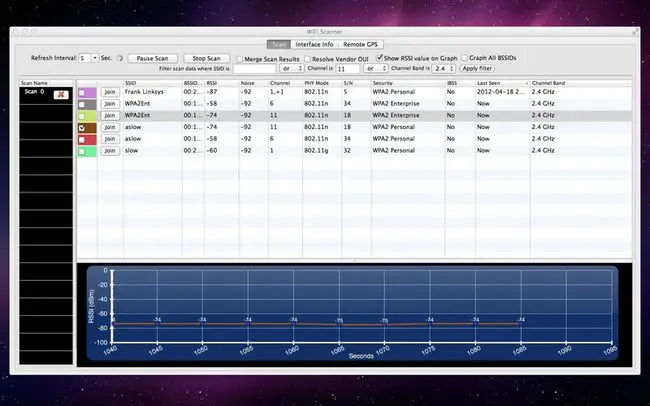Sort by the Last Seen column header
650x406 pixels.
[x=502, y=83]
